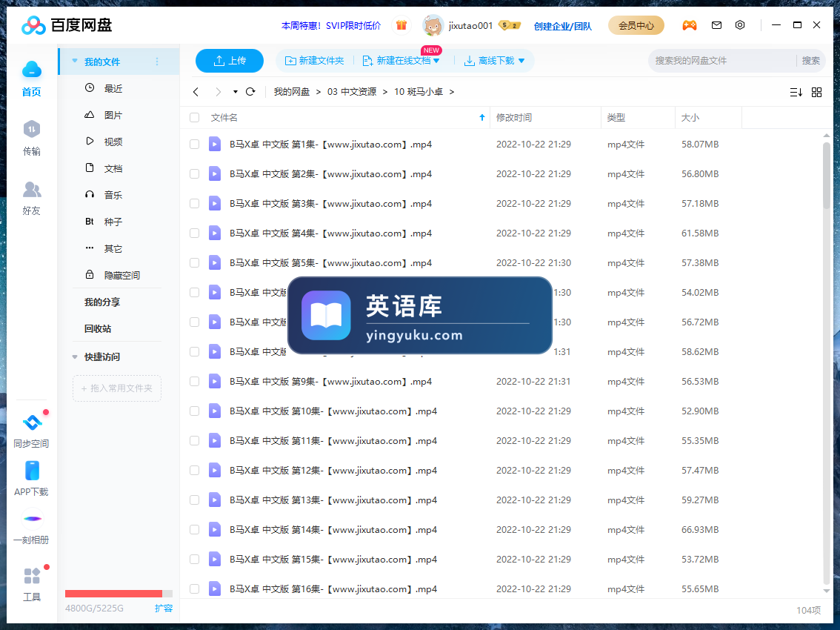Image resolution: width=840 pixels, height=630 pixels.
Task: Expand breadcrumb arrow after 我的网盘
Action: [x=319, y=92]
